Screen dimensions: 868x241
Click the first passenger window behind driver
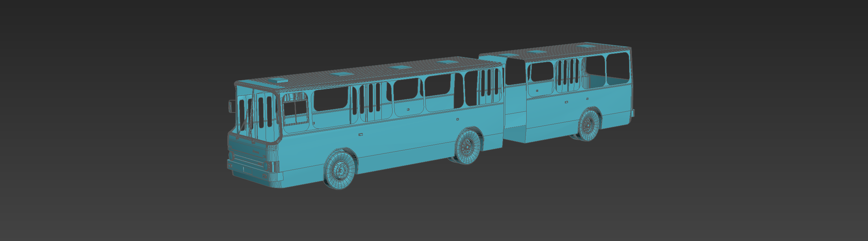[330, 99]
